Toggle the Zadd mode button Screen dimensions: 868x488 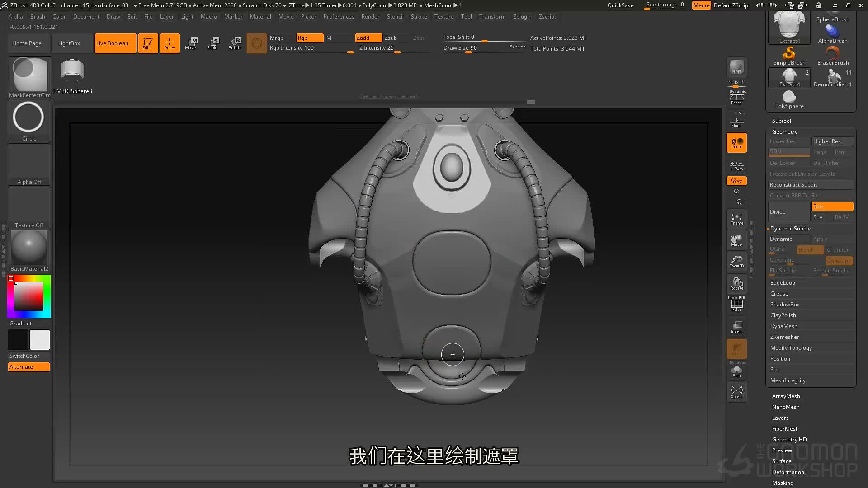pos(368,38)
